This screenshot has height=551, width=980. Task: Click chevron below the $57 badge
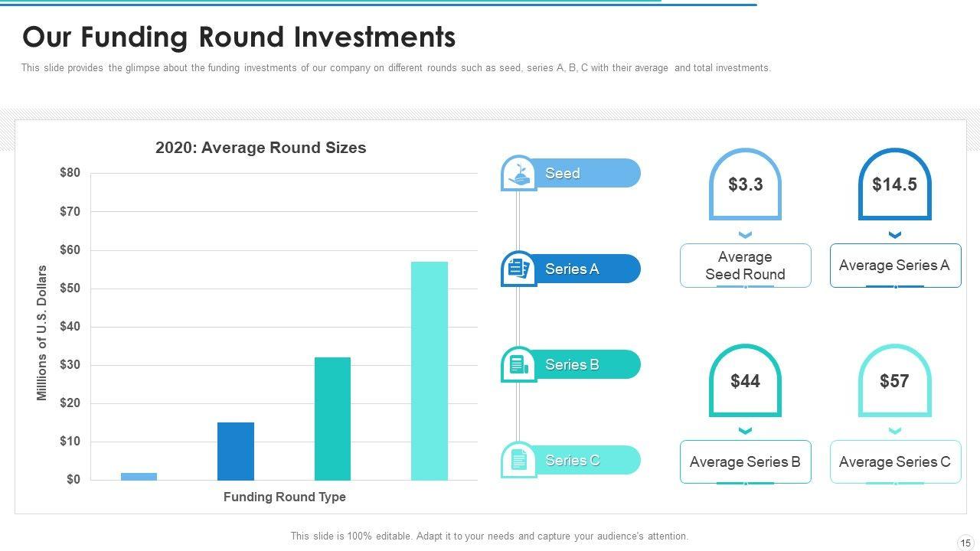tap(894, 431)
